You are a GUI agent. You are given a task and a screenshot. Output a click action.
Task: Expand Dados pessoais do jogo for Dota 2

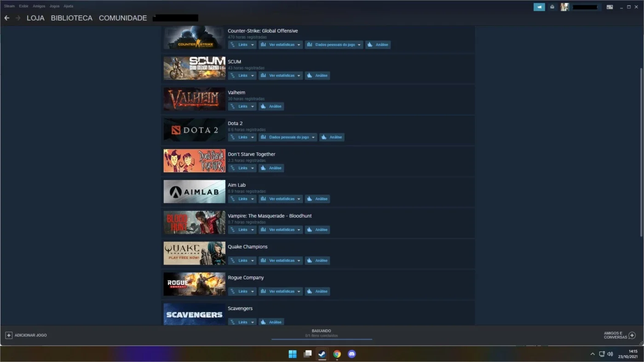[288, 137]
